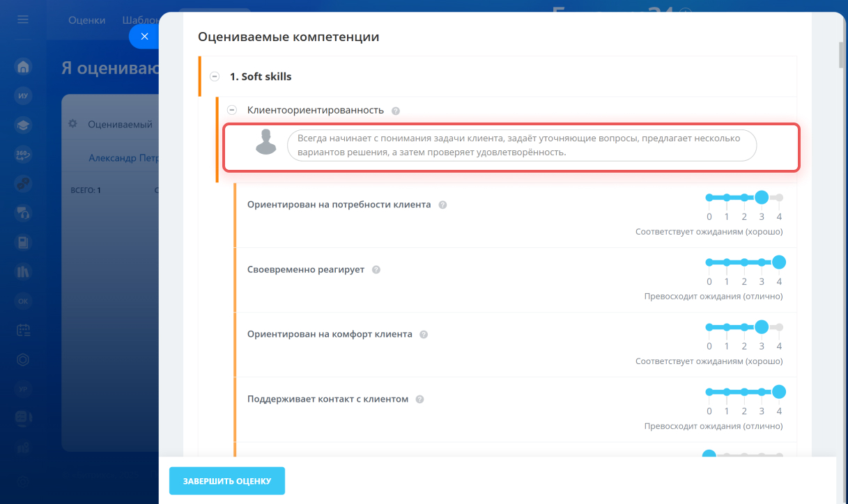This screenshot has height=504, width=848.
Task: Set Поддерживает контакт с клиентом rating to 0
Action: (x=709, y=392)
